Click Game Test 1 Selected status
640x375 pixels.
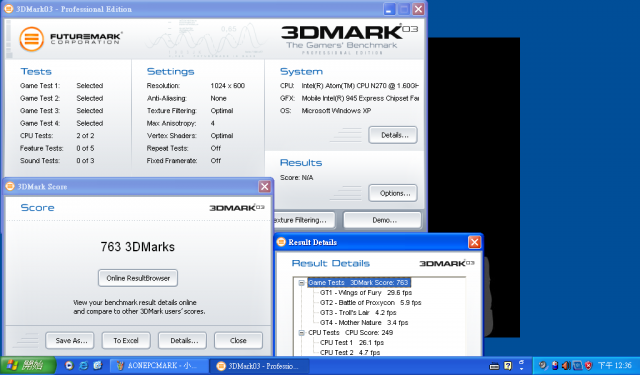[90, 86]
